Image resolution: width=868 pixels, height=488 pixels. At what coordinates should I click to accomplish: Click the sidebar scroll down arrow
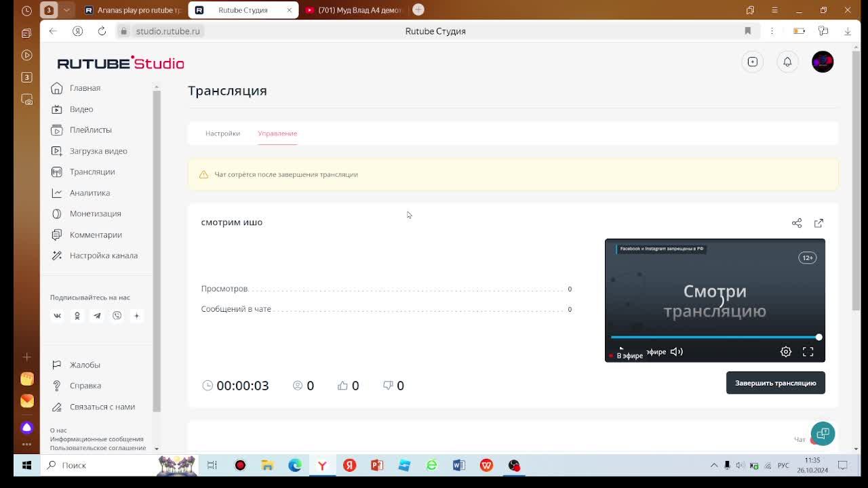156,449
